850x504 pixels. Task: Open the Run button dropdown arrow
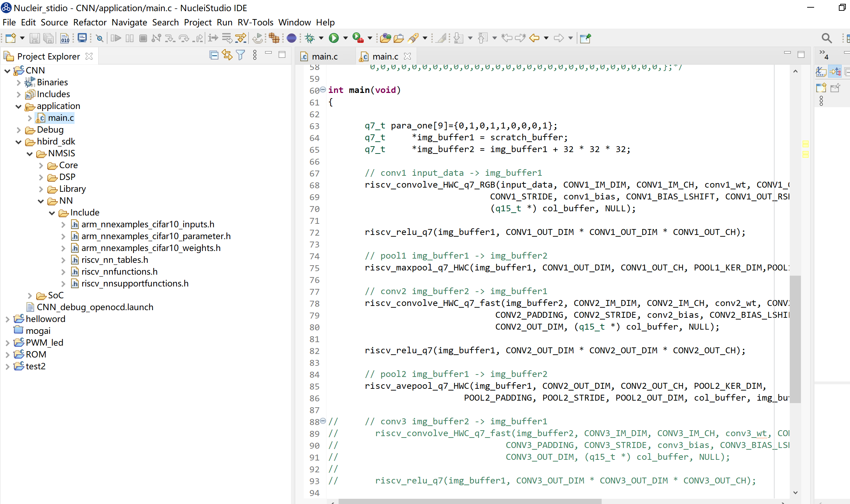click(x=346, y=38)
